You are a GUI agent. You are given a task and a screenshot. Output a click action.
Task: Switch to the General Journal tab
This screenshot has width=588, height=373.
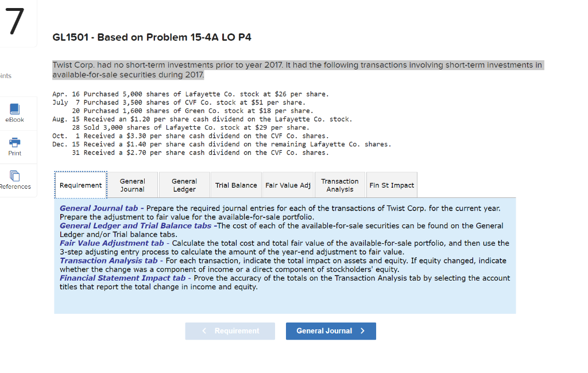(x=133, y=185)
